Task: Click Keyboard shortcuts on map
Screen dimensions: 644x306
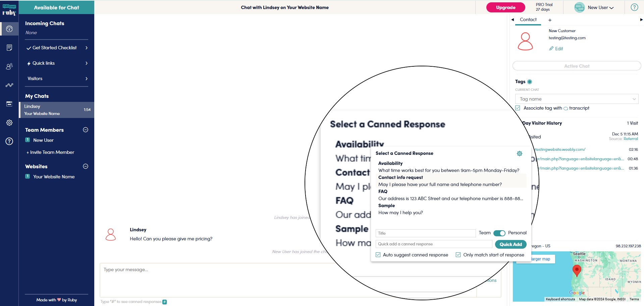Action: click(x=560, y=299)
